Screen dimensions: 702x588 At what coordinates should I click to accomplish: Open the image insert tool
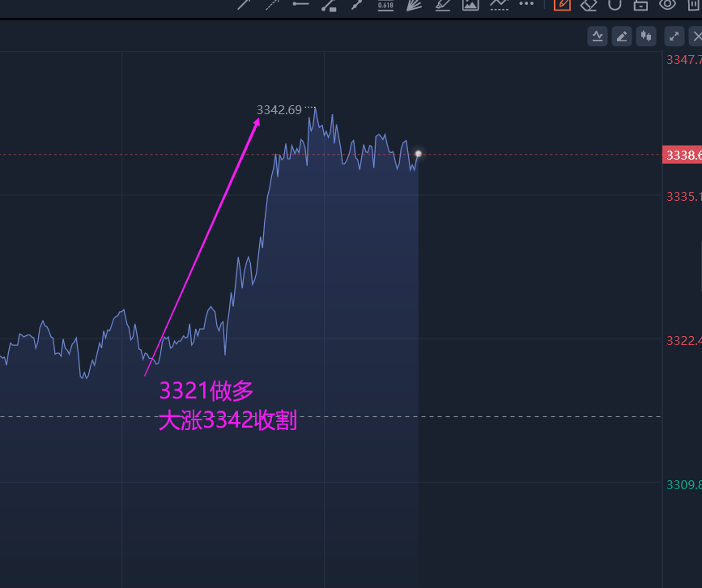point(470,5)
